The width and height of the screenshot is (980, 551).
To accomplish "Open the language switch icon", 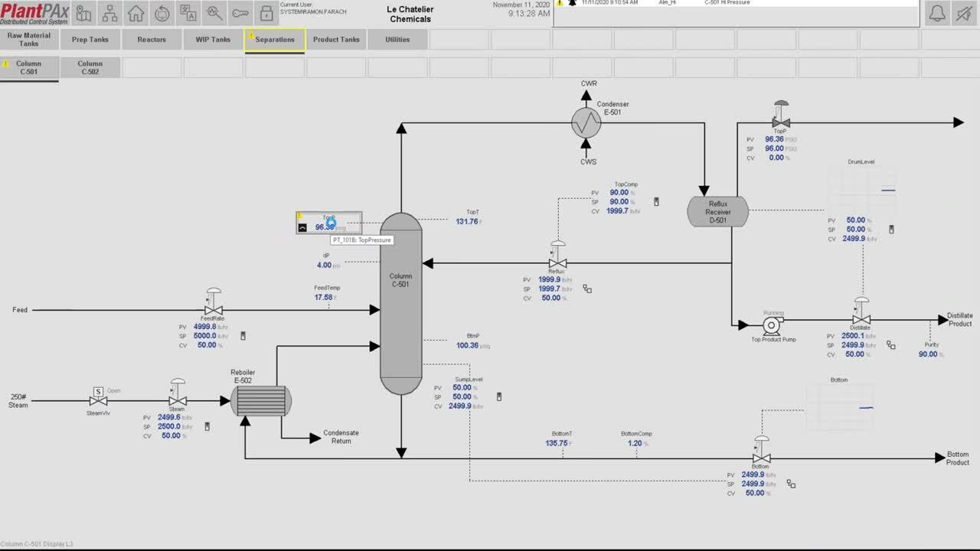I will (x=188, y=13).
